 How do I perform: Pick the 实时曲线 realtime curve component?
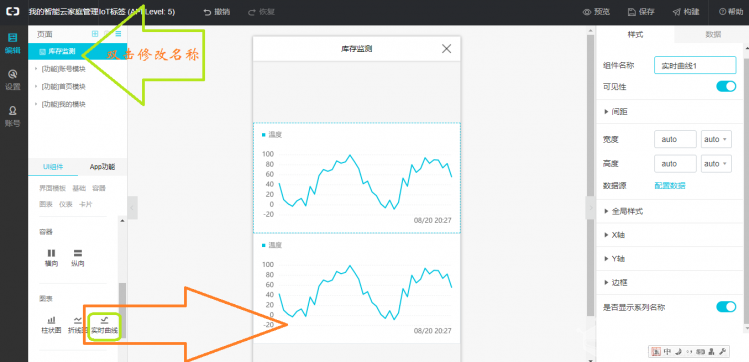105,325
